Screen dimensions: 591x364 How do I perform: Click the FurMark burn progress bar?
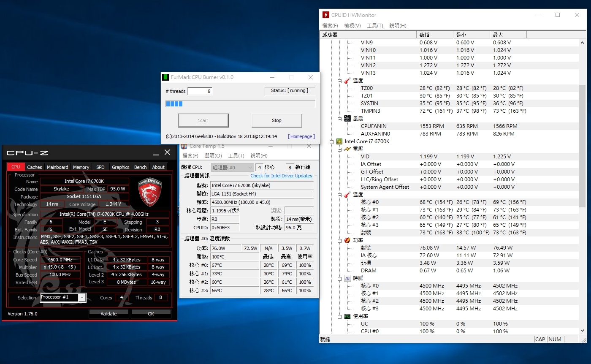(x=240, y=104)
